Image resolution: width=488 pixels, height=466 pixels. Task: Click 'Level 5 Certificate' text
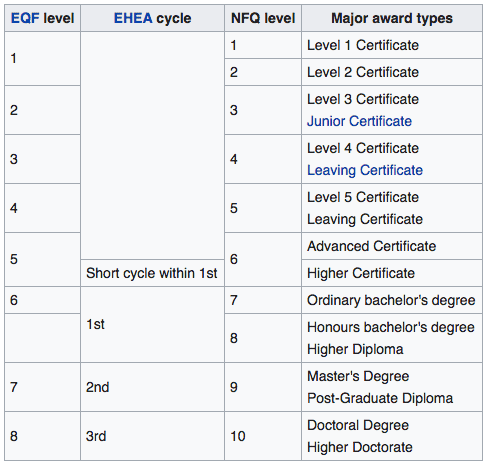[x=363, y=197]
